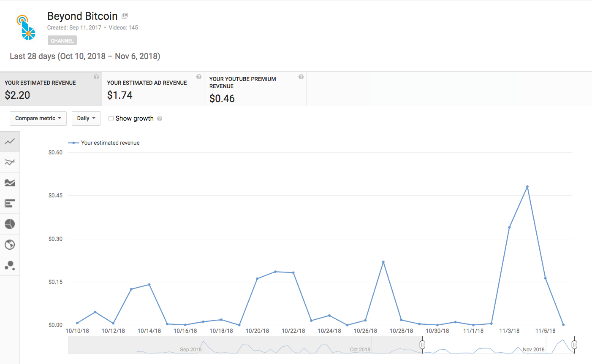Click the '$2.20' revenue value
The image size is (592, 364).
(x=17, y=95)
